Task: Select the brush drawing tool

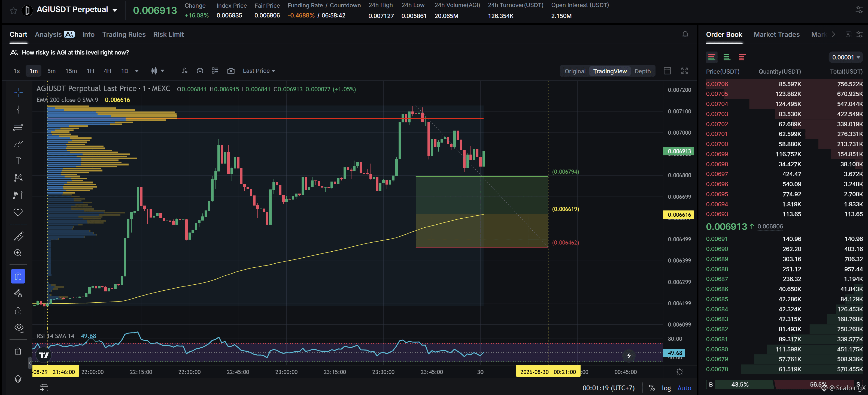Action: click(18, 144)
